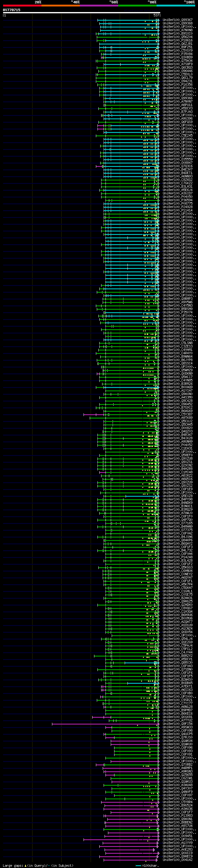The height and width of the screenshot is (868, 198).
Task: Click the red 20% identity legend bar
Action: pyautogui.click(x=22, y=5)
